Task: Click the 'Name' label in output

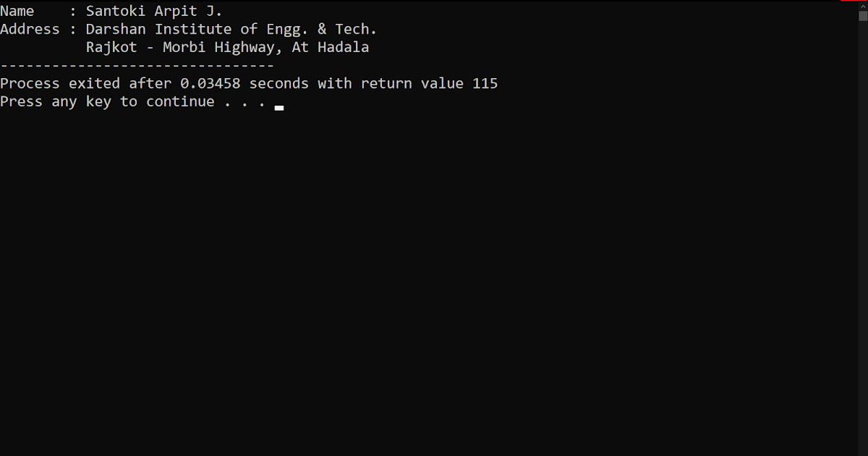Action: click(17, 12)
